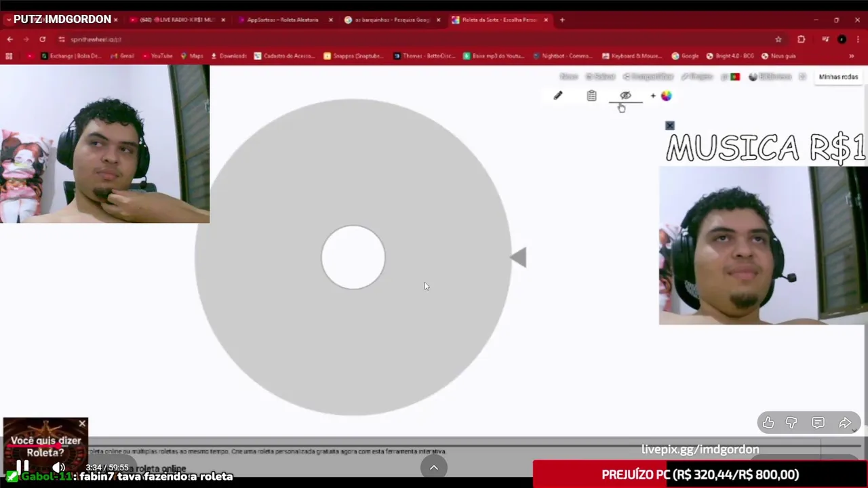This screenshot has height=488, width=868.
Task: Open the Themes BetterDiscord bookmark
Action: (x=424, y=56)
